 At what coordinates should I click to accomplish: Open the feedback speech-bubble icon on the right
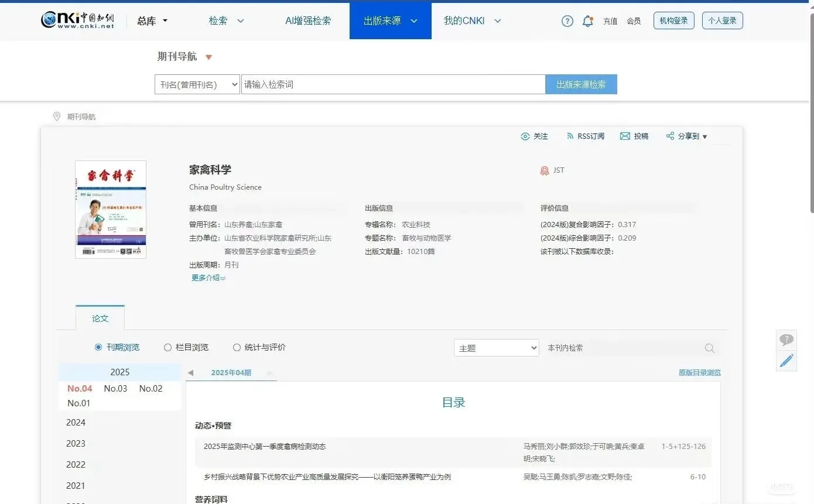tap(786, 340)
